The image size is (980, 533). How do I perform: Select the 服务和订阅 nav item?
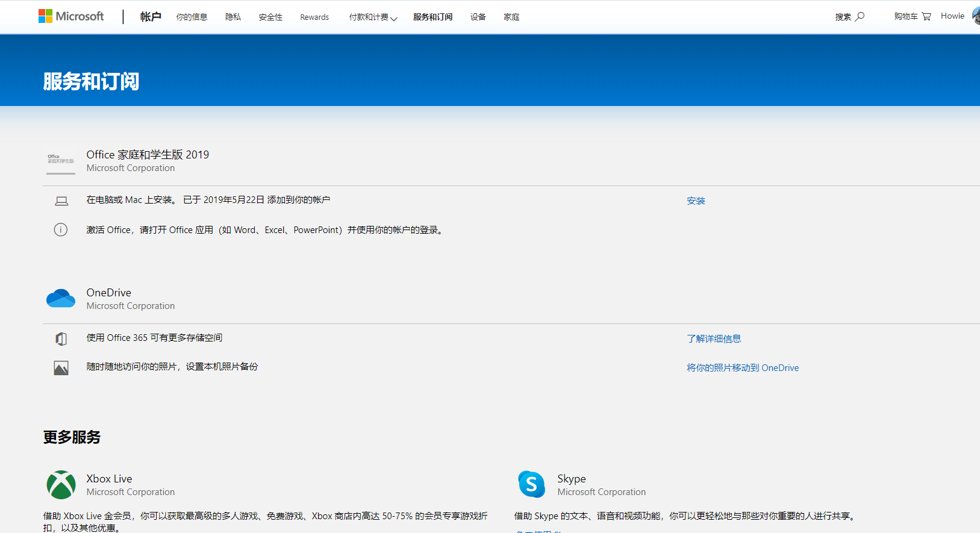(x=432, y=17)
